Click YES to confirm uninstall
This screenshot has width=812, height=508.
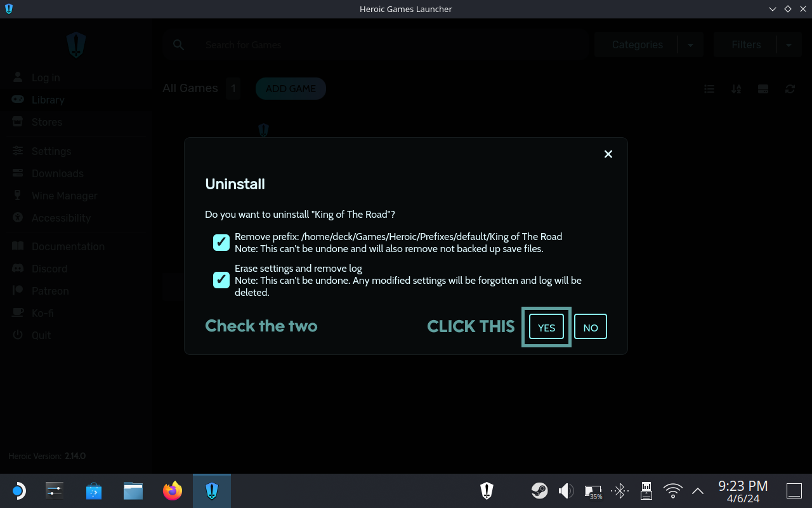tap(546, 327)
